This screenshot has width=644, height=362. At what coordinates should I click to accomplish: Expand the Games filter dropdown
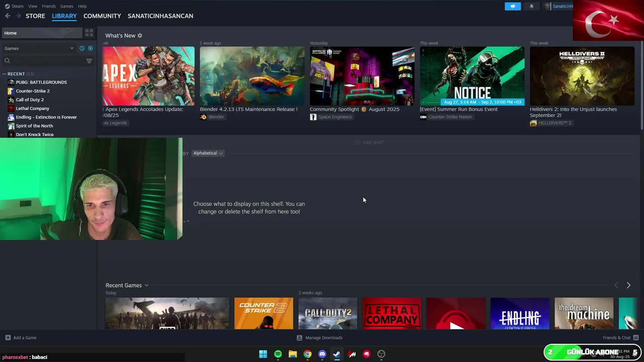click(39, 48)
